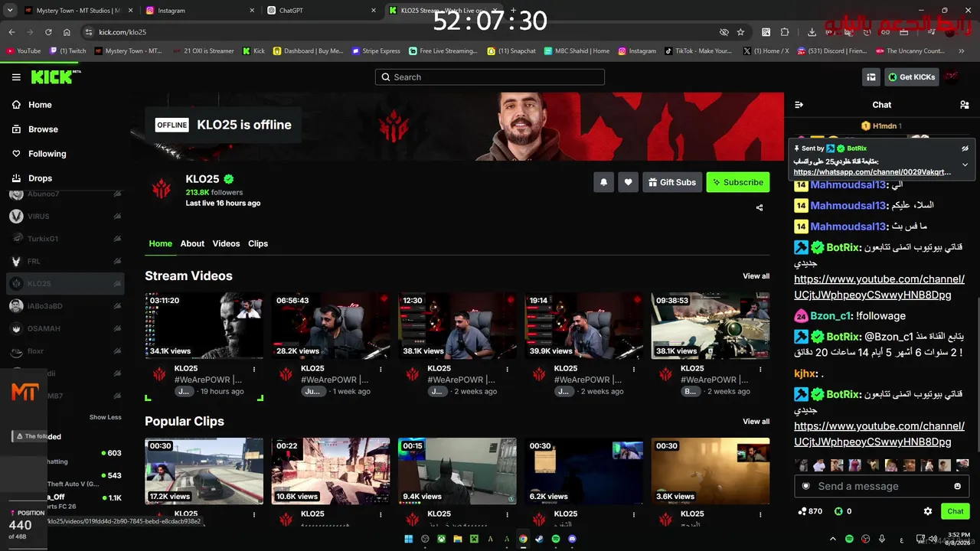The width and height of the screenshot is (980, 551).
Task: Click the Send a message chat field
Action: [x=880, y=486]
